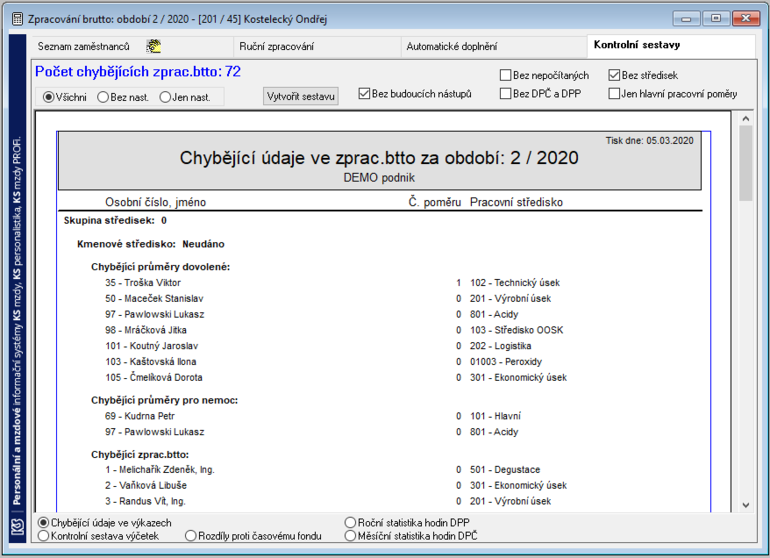Click the Kmenové středisko: Neudáno heading
The width and height of the screenshot is (770, 558).
click(150, 244)
